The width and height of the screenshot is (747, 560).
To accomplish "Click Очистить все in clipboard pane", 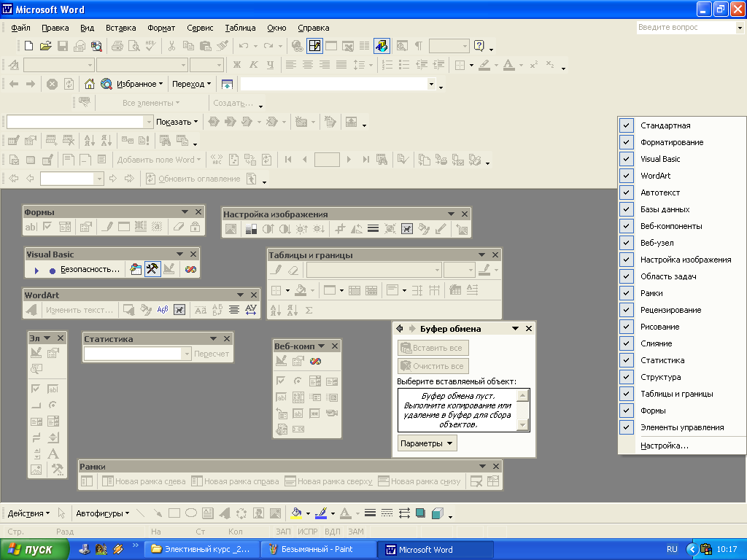I will [x=433, y=366].
